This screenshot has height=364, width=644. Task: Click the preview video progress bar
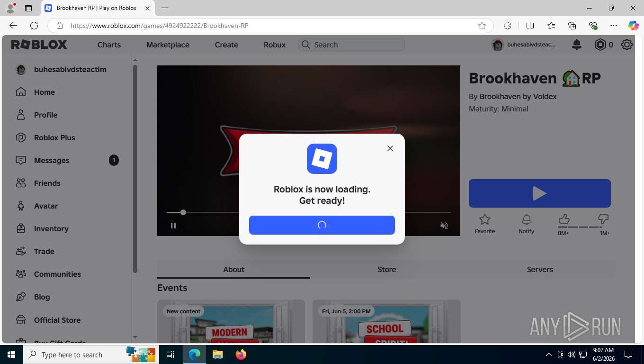click(308, 212)
